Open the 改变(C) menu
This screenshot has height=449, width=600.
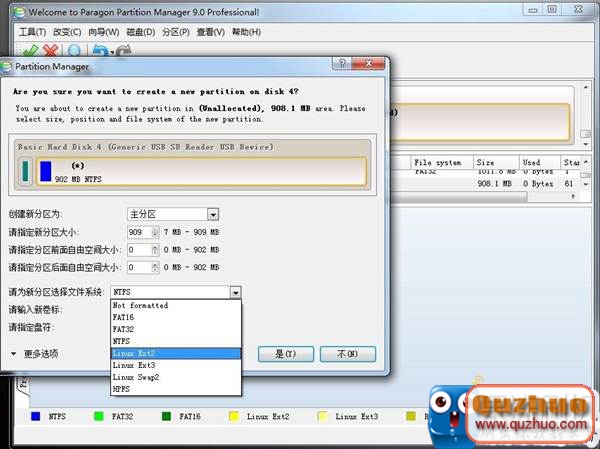coord(67,32)
